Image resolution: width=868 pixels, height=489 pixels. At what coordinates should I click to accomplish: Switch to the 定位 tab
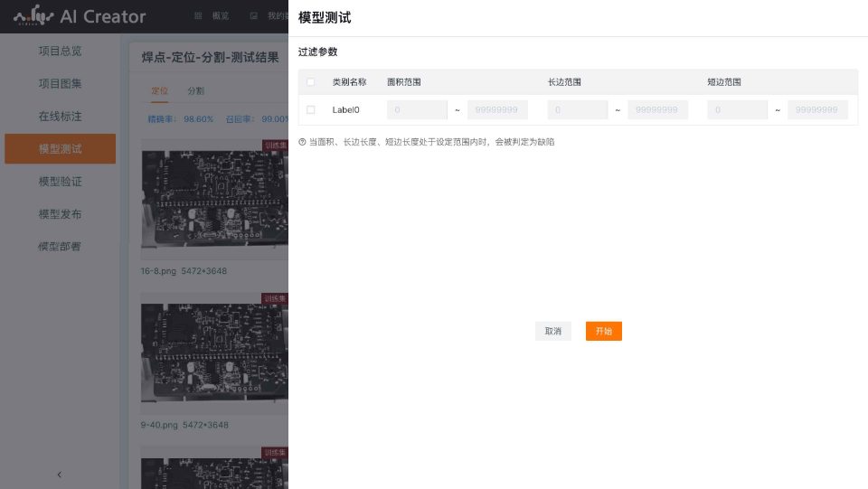click(159, 91)
